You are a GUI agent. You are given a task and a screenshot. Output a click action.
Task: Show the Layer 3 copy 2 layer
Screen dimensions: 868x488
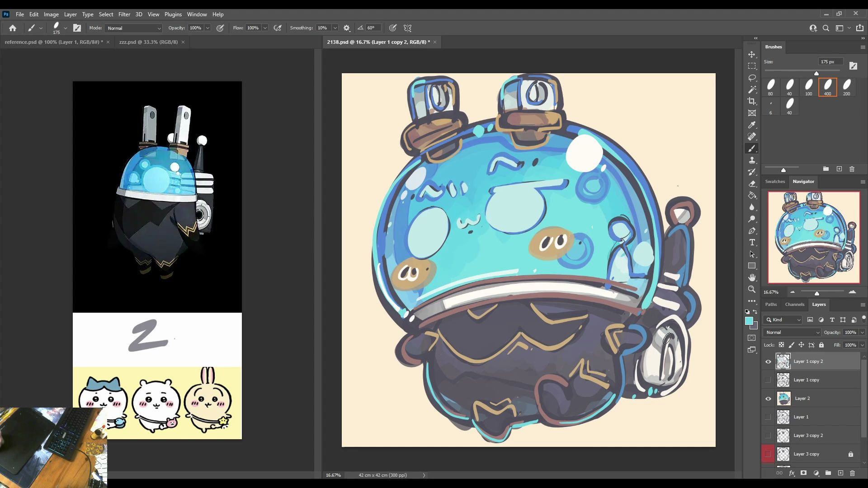[768, 436]
